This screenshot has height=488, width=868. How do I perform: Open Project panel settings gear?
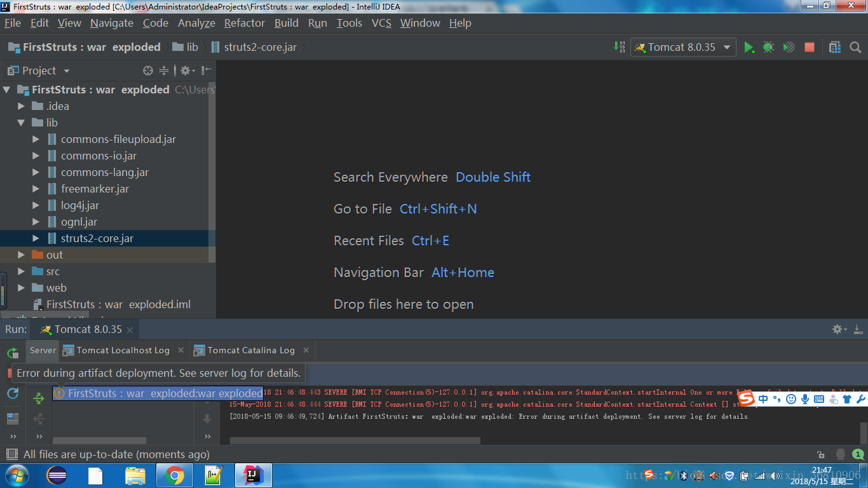tap(187, 71)
